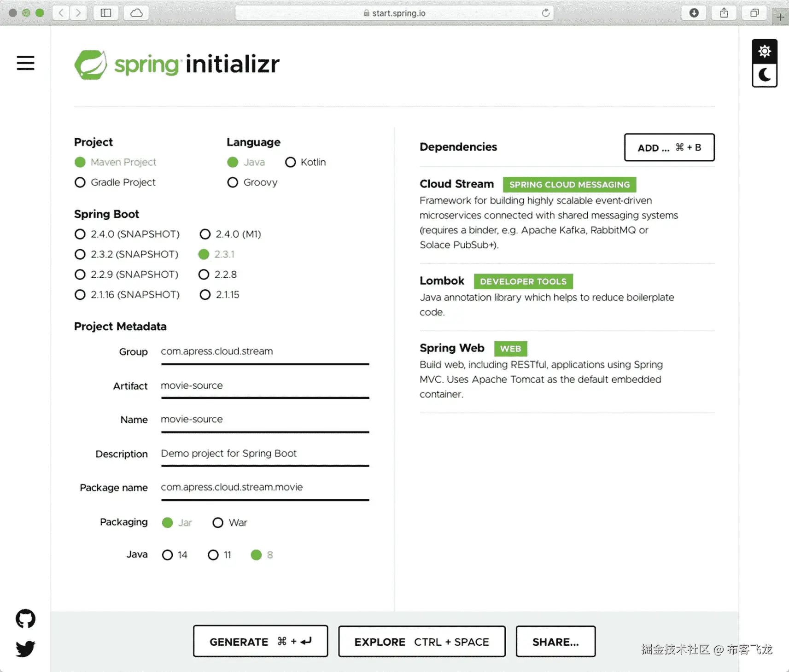
Task: Click the ADD dependencies button
Action: 669,147
